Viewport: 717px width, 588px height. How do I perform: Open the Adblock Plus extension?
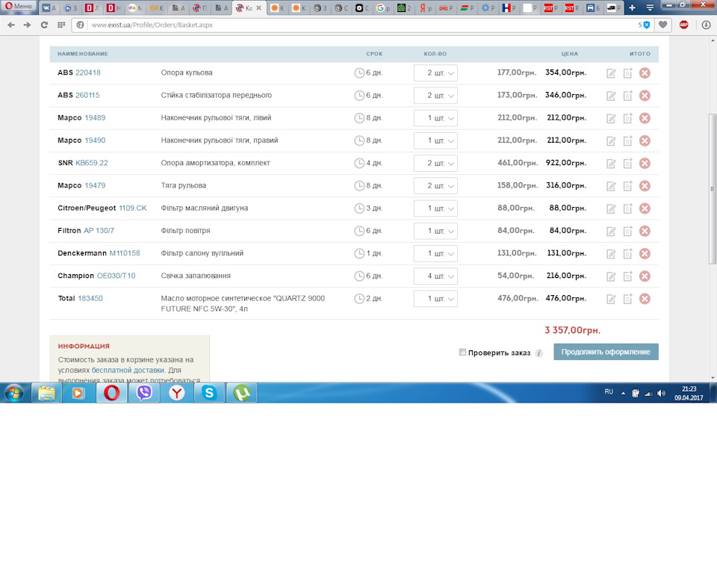tap(684, 25)
